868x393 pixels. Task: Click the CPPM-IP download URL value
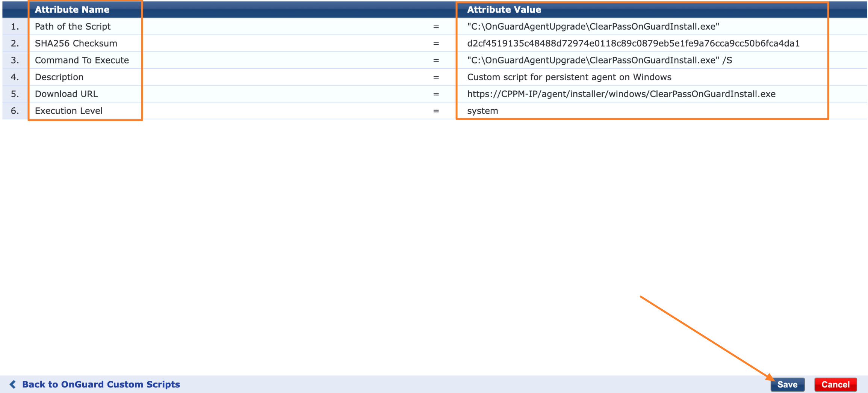[622, 94]
